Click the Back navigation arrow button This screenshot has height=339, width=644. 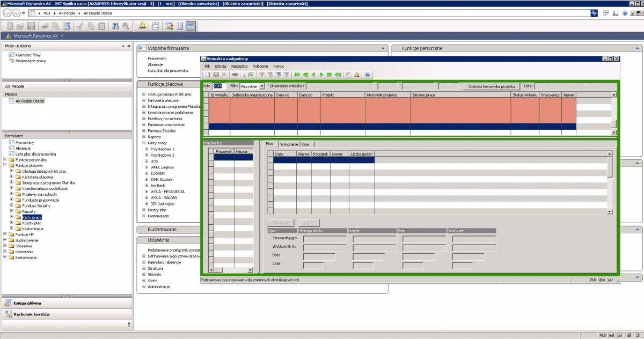(7, 12)
